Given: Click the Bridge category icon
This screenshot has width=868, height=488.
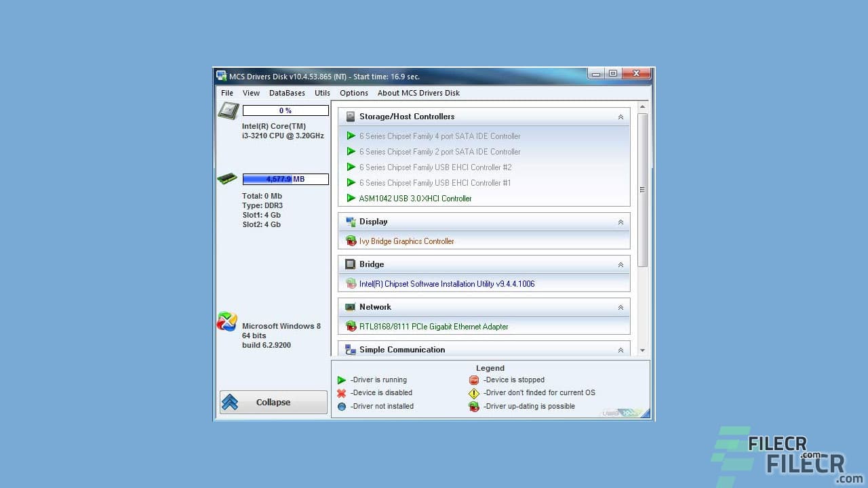Looking at the screenshot, I should (351, 264).
